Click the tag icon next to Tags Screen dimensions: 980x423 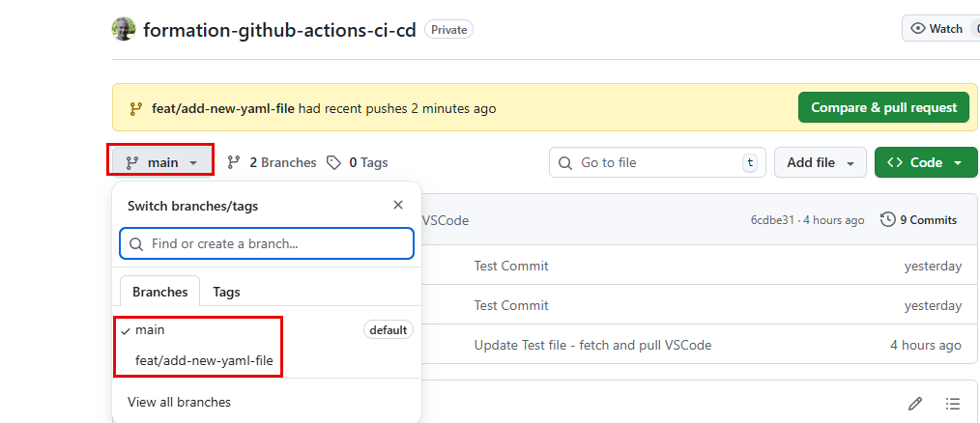pyautogui.click(x=333, y=162)
